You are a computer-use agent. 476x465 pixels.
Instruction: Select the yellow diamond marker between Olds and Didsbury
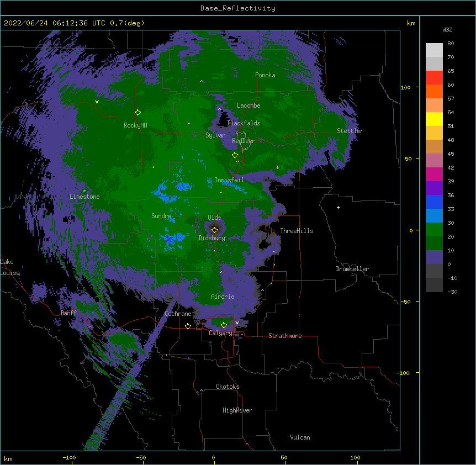(x=215, y=230)
